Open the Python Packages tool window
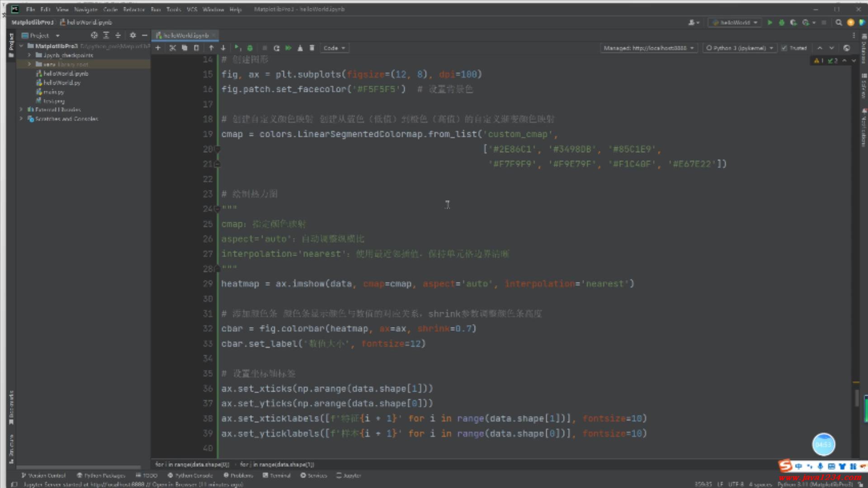 (x=101, y=475)
